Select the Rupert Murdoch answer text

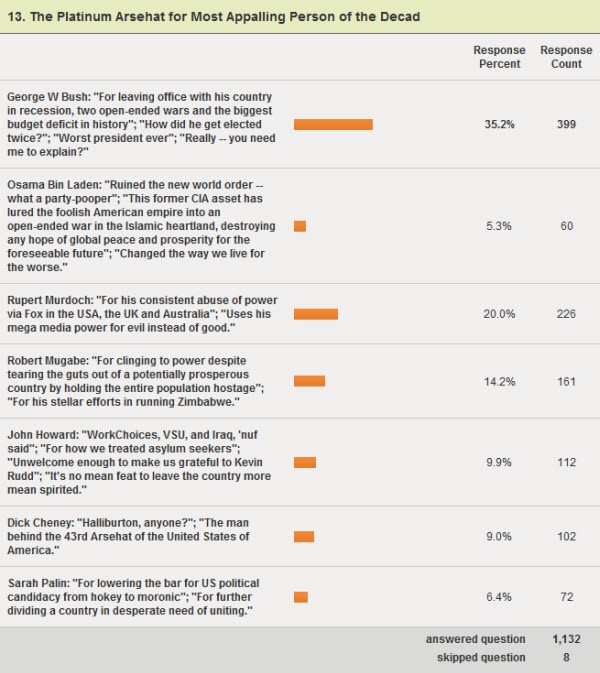click(141, 314)
